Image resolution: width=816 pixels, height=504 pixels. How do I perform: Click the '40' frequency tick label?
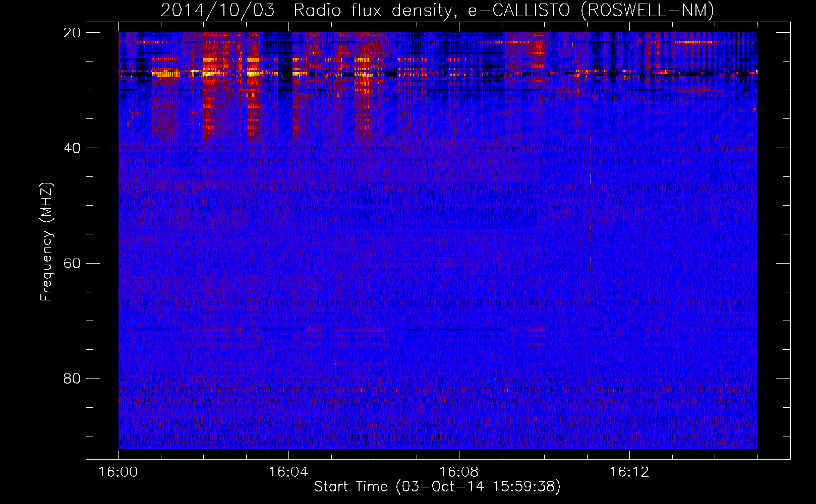72,148
